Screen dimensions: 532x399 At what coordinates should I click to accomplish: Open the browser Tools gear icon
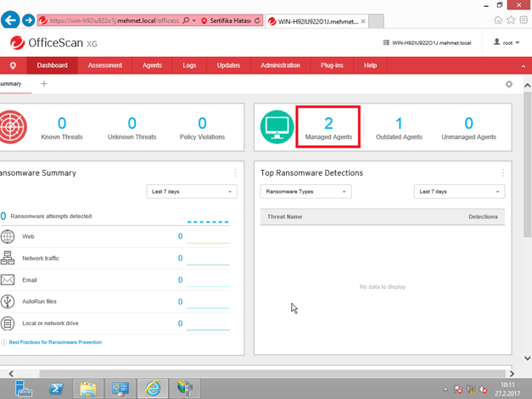(524, 20)
